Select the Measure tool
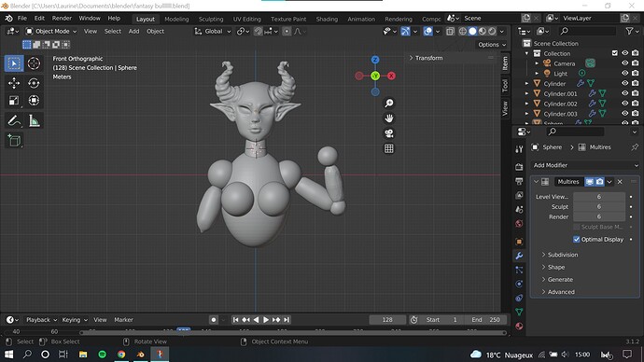 35,120
